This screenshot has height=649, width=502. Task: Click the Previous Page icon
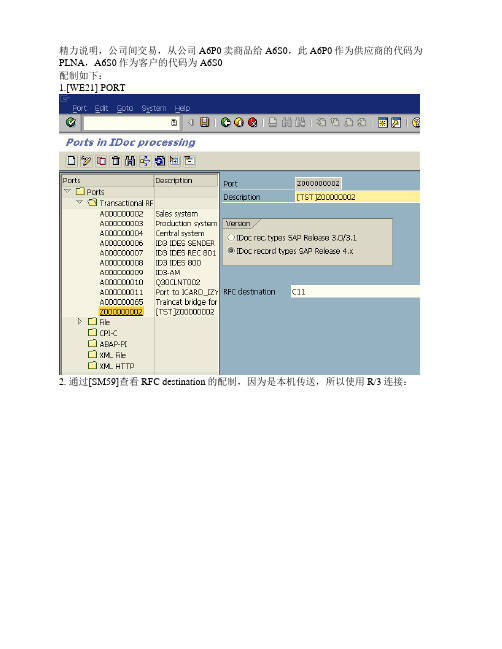point(335,123)
